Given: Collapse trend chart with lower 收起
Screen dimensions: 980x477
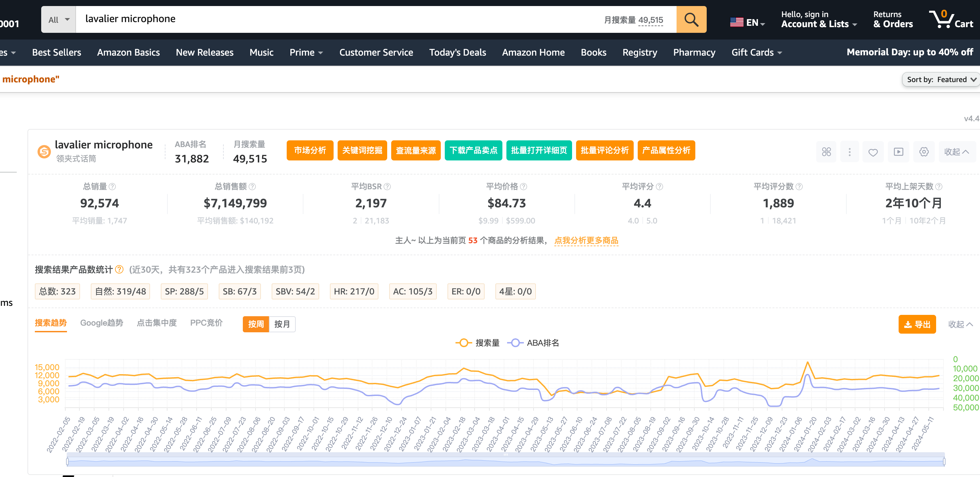Looking at the screenshot, I should click(960, 324).
